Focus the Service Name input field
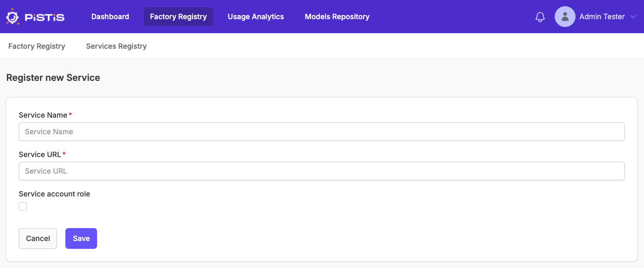This screenshot has width=644, height=268. pos(322,132)
